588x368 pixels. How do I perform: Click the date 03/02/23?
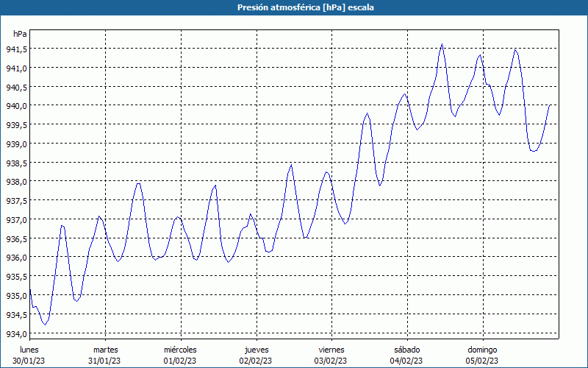(331, 361)
